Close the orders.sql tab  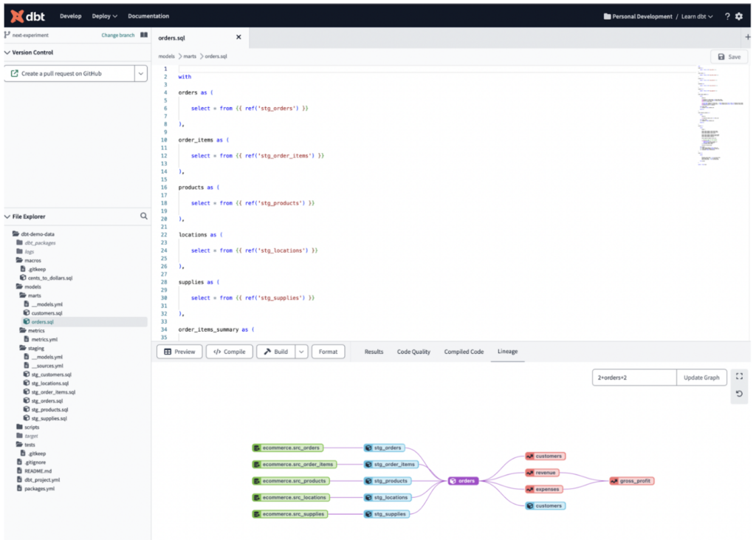point(238,37)
